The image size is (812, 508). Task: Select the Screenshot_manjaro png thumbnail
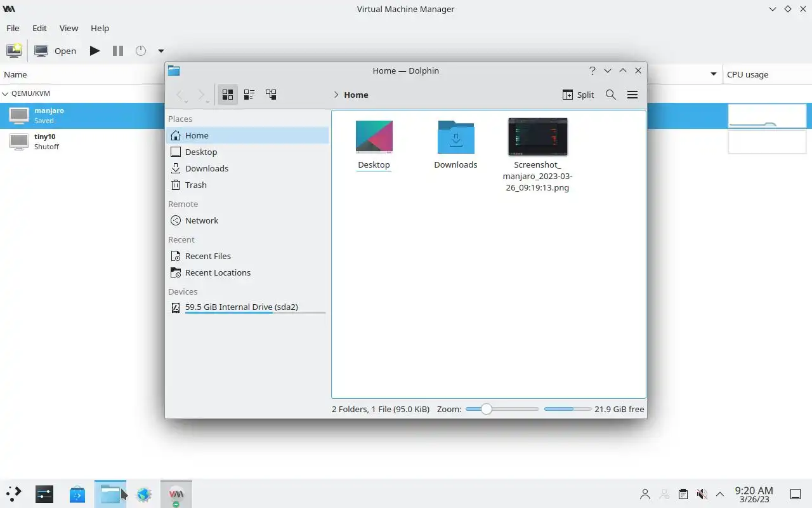tap(538, 137)
